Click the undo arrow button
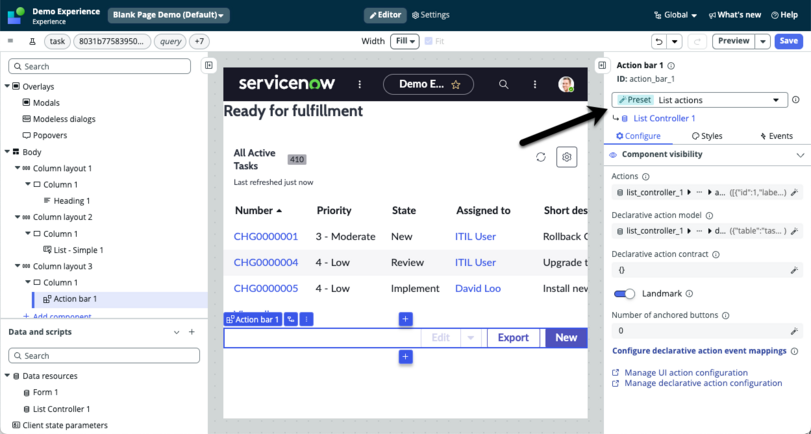 coord(659,41)
